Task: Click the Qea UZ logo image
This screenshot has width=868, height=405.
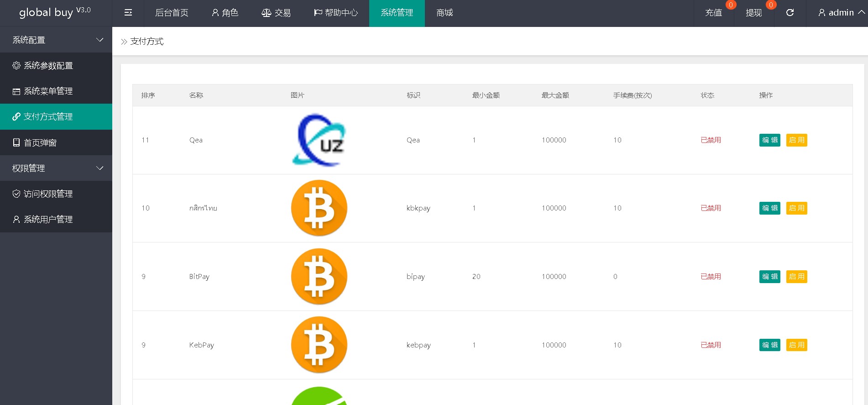Action: click(319, 140)
